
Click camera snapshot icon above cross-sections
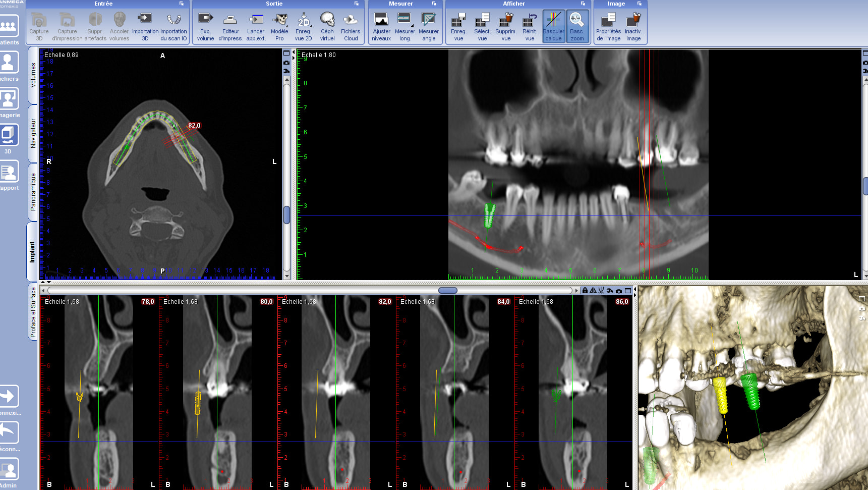point(619,291)
